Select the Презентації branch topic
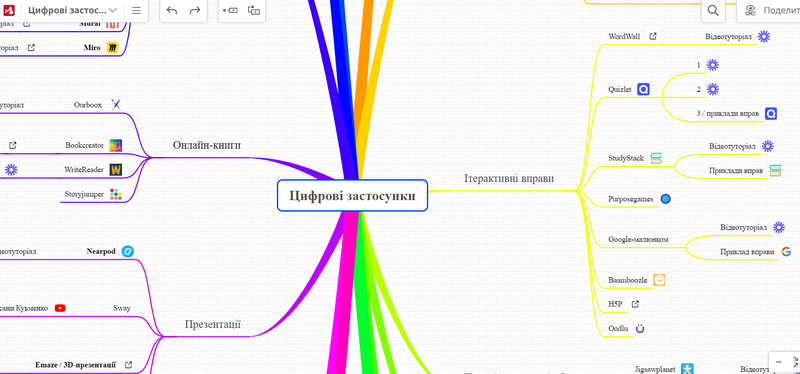Viewport: 800px width, 374px height. 213,324
